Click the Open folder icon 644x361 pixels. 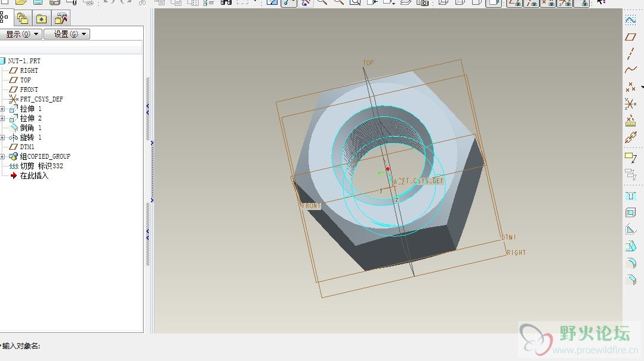click(x=21, y=2)
